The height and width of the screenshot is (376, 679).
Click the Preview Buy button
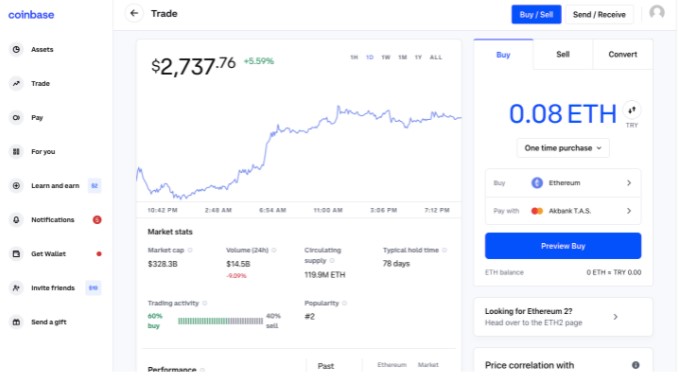tap(563, 246)
